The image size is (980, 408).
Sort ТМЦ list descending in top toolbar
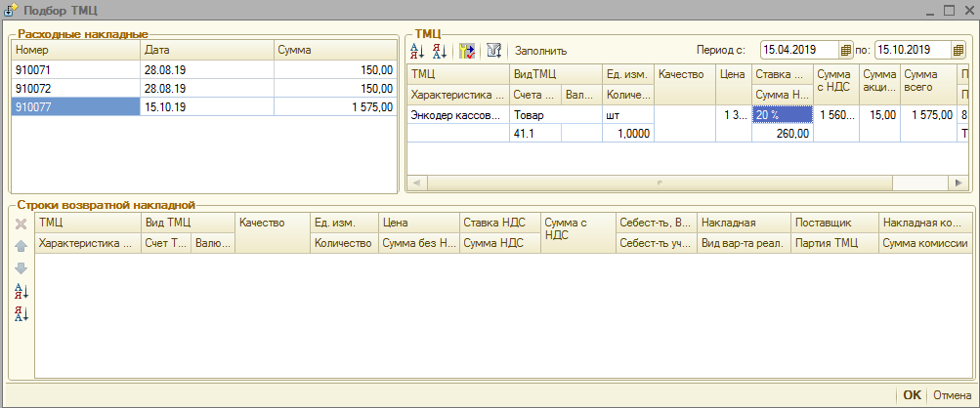click(439, 50)
